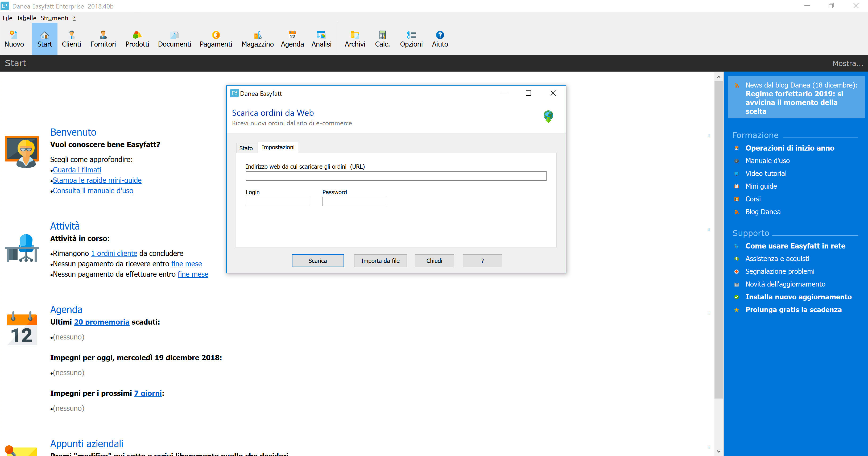Open the 1 ordini cliente link
This screenshot has width=868, height=456.
pos(114,253)
